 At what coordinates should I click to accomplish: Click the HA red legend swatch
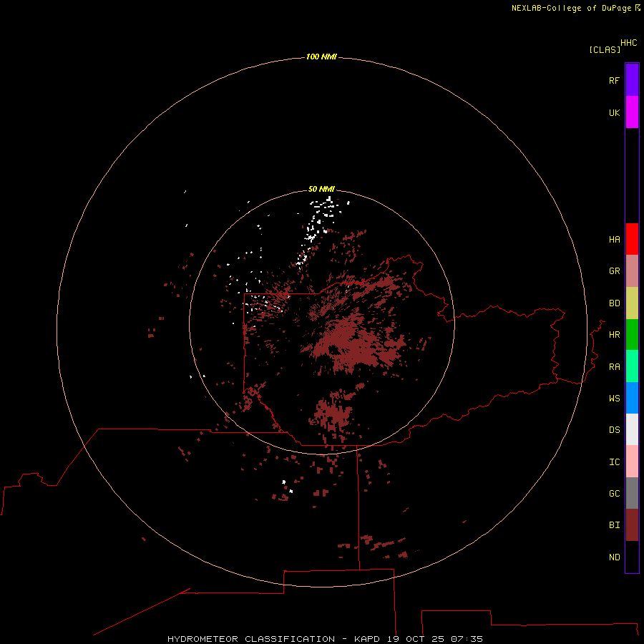632,239
